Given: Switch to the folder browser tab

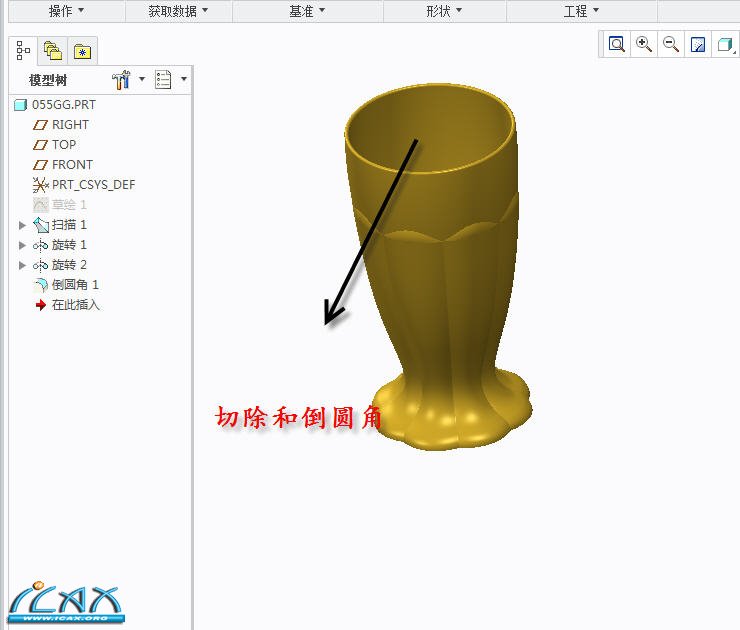Looking at the screenshot, I should 53,50.
